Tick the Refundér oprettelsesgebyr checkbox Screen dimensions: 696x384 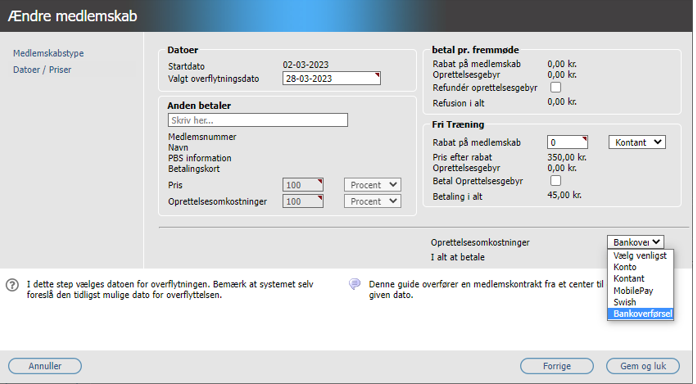tap(555, 87)
